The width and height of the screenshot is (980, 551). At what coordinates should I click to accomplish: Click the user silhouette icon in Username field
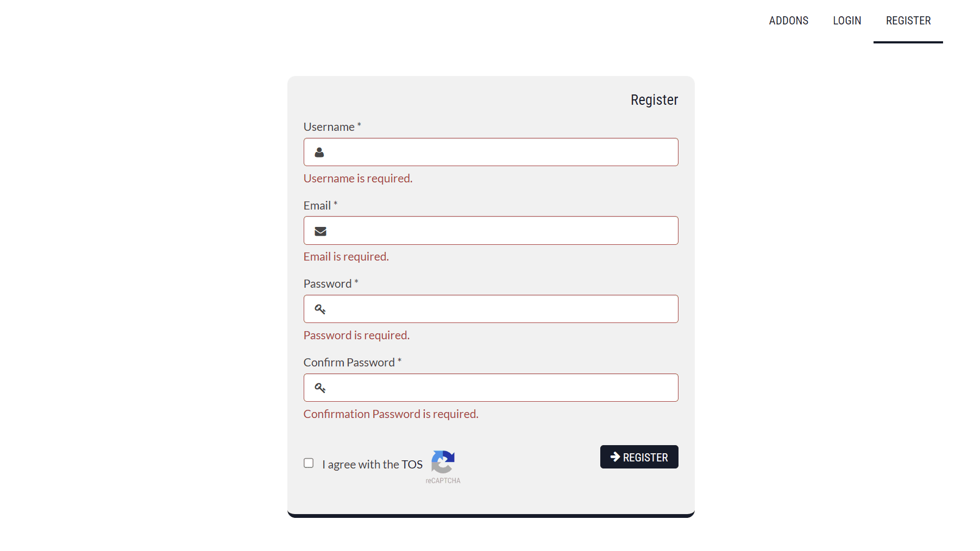319,153
